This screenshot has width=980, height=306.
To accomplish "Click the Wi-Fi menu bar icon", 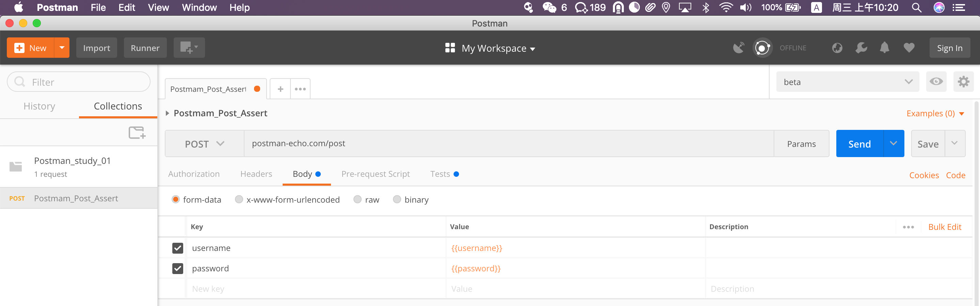I will point(726,7).
